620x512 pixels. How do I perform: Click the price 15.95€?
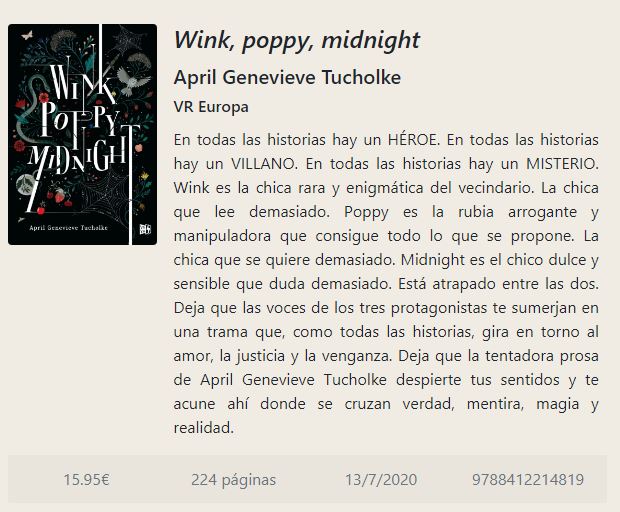coord(86,480)
